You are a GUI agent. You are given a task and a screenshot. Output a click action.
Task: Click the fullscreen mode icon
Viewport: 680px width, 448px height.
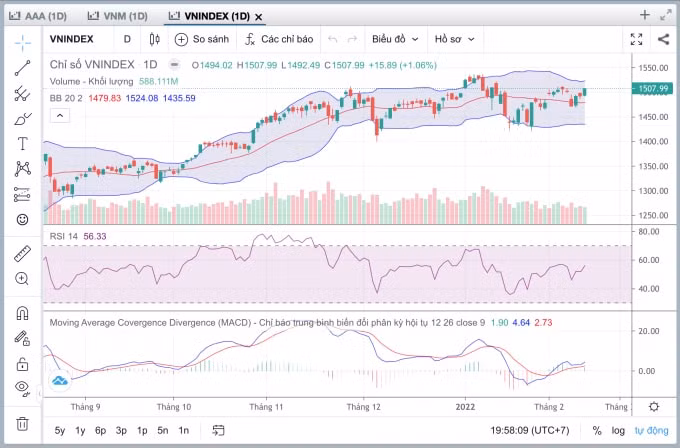coord(636,39)
